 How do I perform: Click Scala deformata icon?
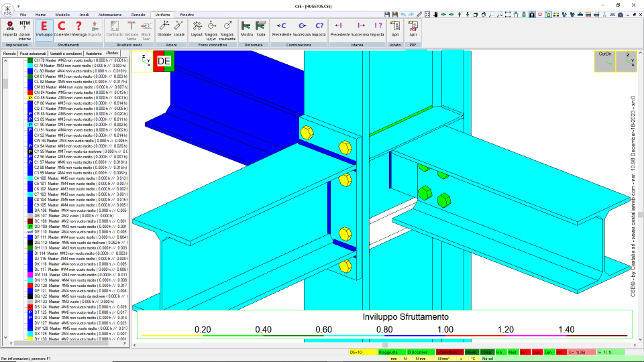(261, 29)
